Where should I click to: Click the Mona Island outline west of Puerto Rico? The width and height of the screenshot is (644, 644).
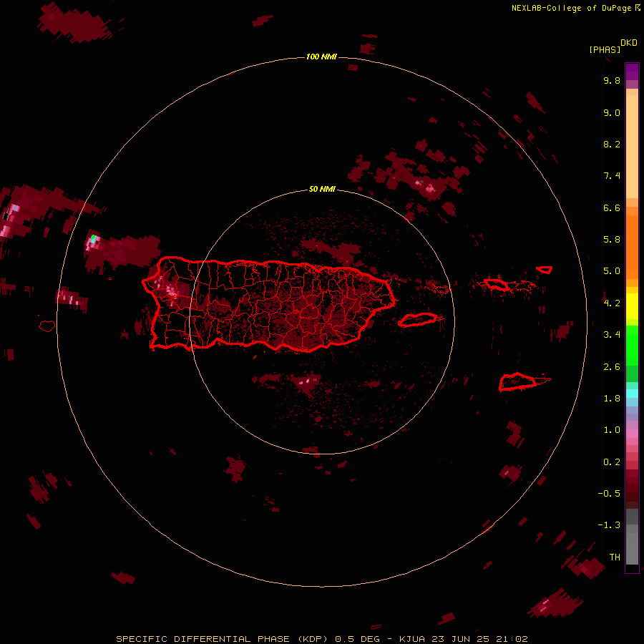47,326
